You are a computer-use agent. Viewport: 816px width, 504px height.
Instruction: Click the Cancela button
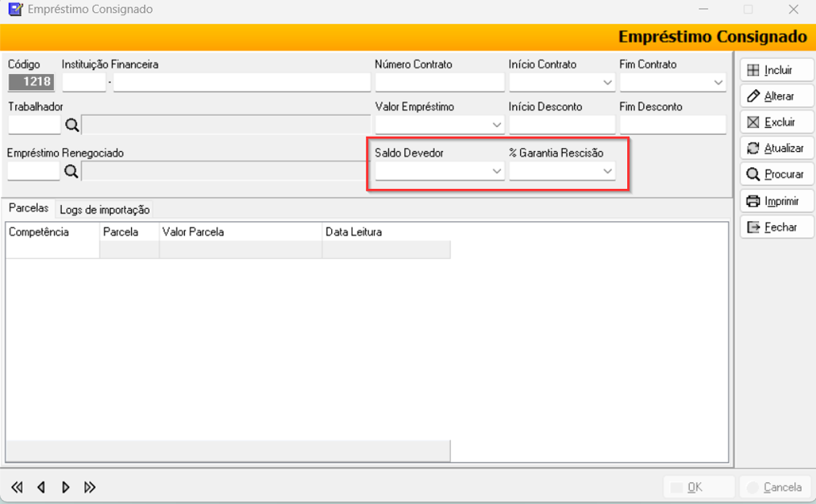tap(777, 487)
